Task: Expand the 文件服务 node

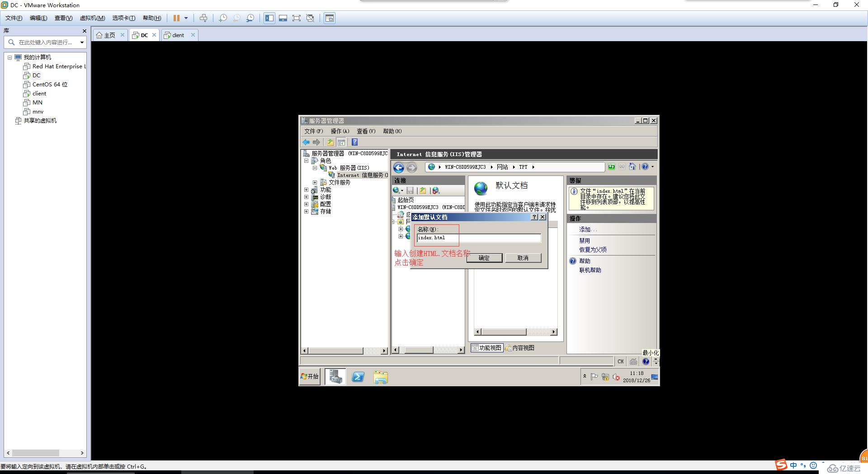Action: [315, 183]
